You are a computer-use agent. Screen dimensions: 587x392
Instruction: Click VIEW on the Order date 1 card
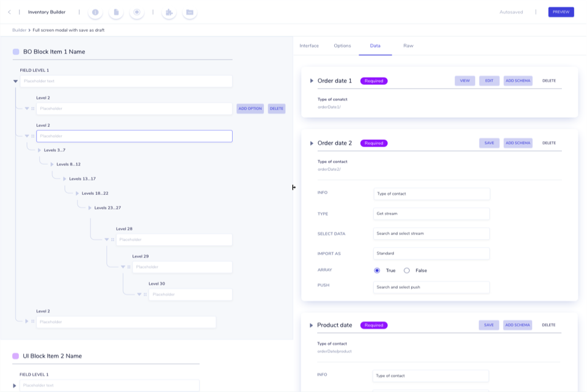(x=465, y=81)
